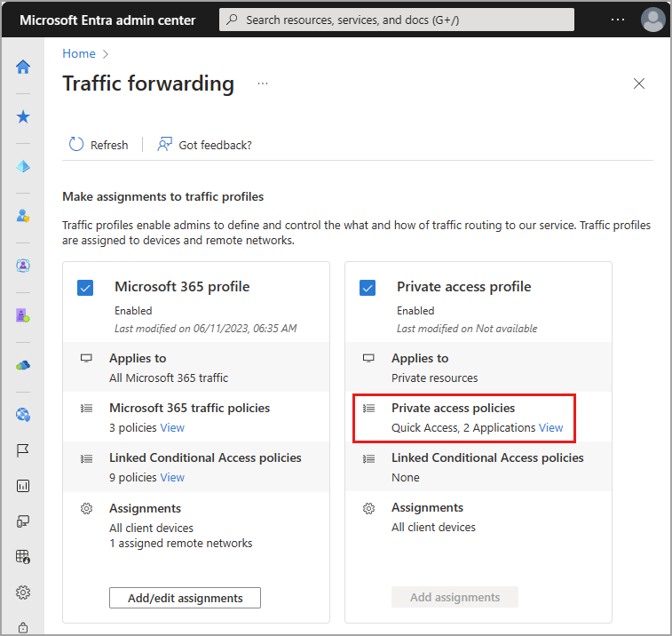Click 'None' under Linked Conditional Access policies
The width and height of the screenshot is (672, 636).
click(x=406, y=477)
